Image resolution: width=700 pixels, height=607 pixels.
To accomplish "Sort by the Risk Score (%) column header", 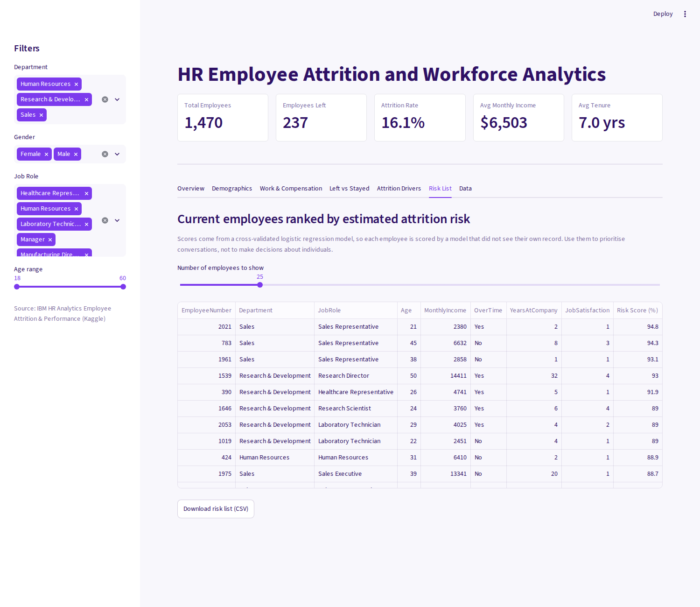I will 637,311.
